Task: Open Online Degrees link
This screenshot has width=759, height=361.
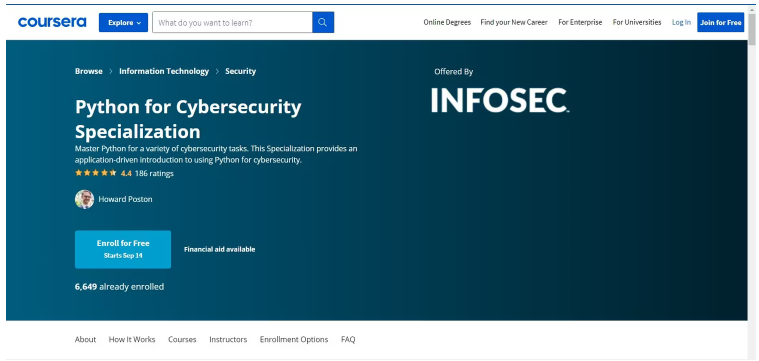Action: (447, 22)
